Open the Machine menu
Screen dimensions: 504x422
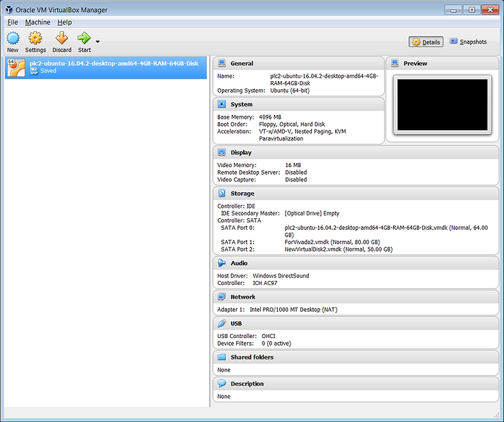pos(37,22)
